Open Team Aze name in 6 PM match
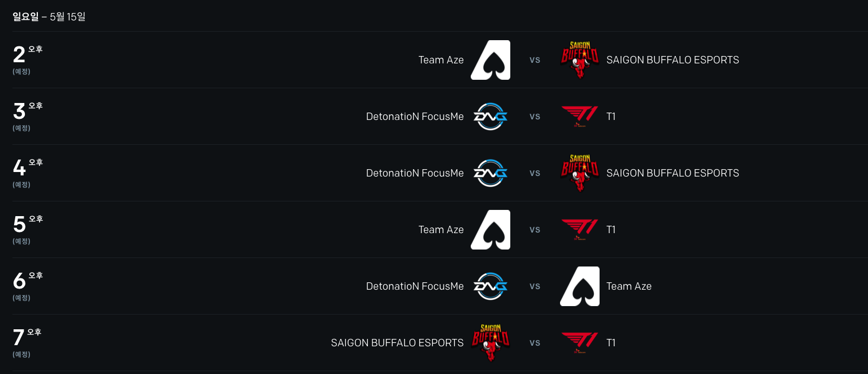Screen dimensions: 868x374 click(x=628, y=286)
